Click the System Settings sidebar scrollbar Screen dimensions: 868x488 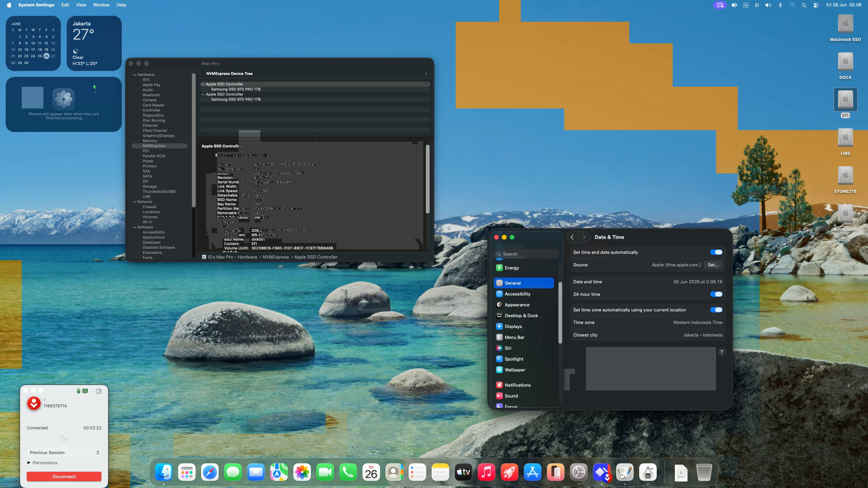click(560, 312)
